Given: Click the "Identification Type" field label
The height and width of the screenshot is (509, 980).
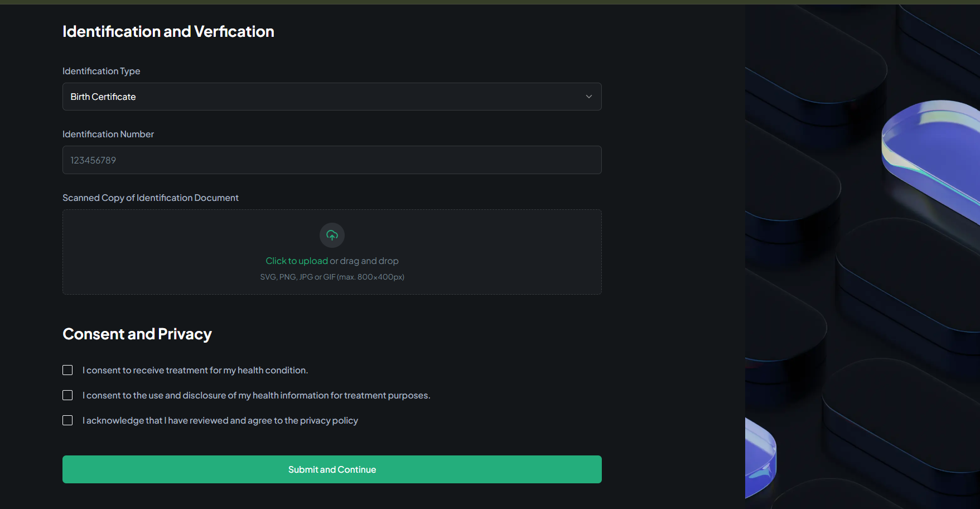Looking at the screenshot, I should click(x=101, y=71).
